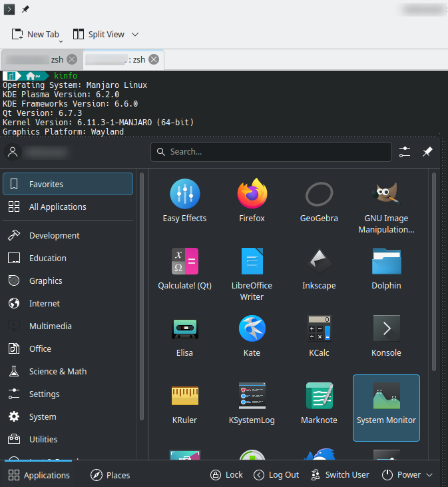
Task: Switch to the first zsh tab
Action: (x=41, y=59)
